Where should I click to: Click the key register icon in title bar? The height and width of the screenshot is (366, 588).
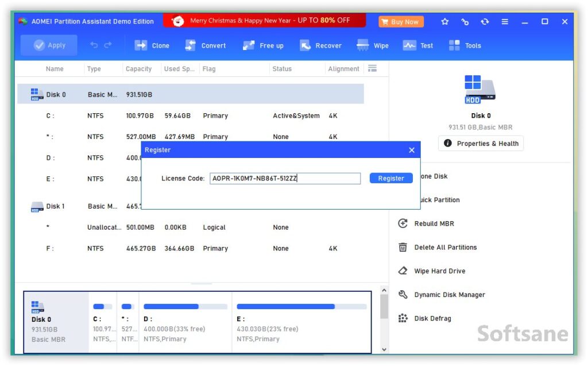point(465,22)
